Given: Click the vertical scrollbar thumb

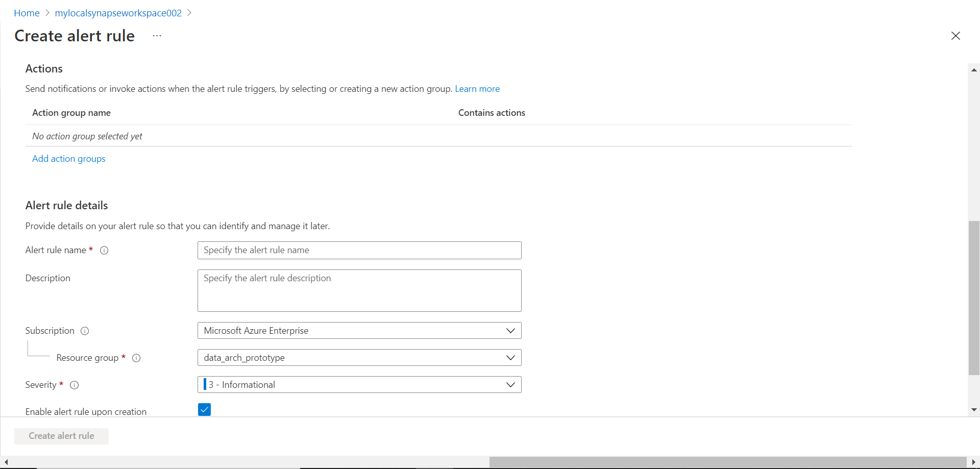Looking at the screenshot, I should pyautogui.click(x=974, y=298).
